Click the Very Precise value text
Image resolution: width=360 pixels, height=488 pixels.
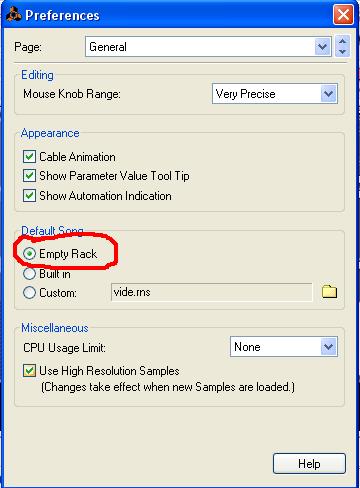point(245,94)
